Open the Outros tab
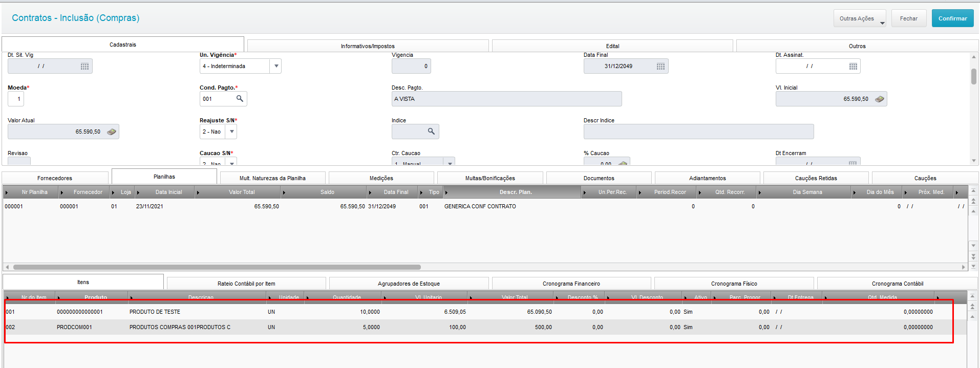980x368 pixels. coord(857,46)
